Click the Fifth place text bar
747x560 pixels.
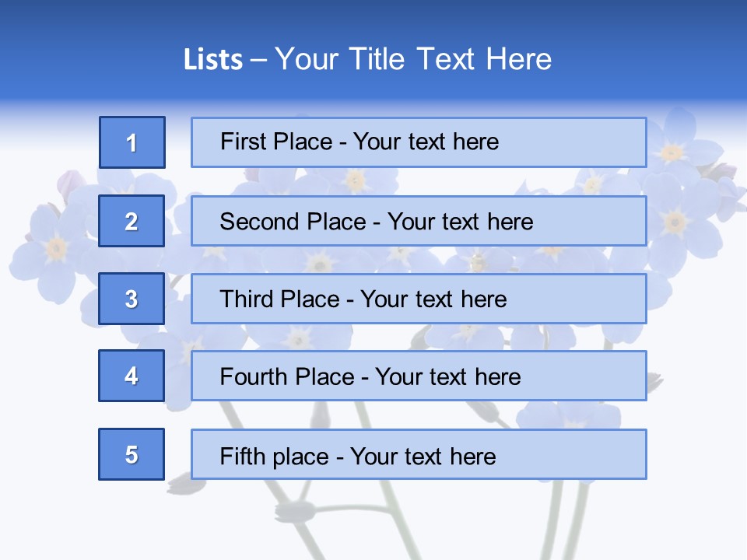[419, 454]
